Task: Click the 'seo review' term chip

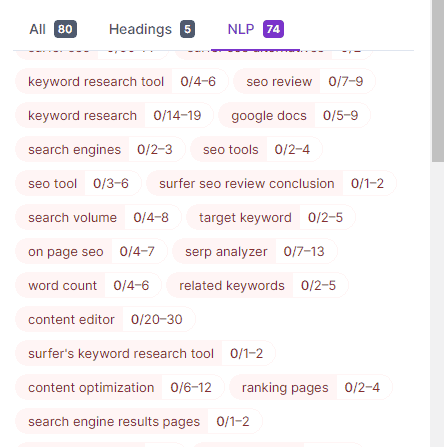Action: coord(304,81)
